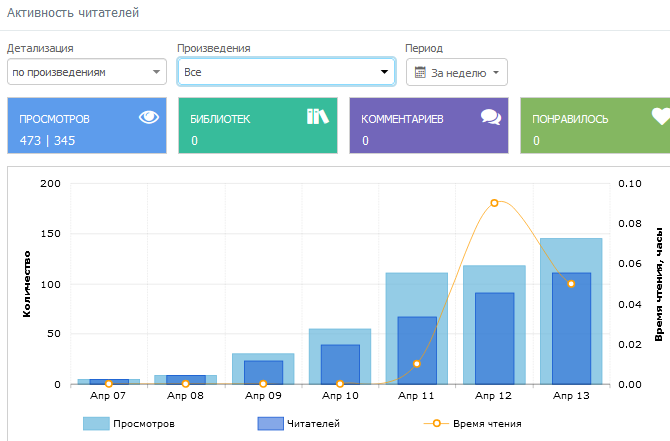Click the Апр 11 readers bar
Screen dimensions: 670x441
[x=417, y=350]
